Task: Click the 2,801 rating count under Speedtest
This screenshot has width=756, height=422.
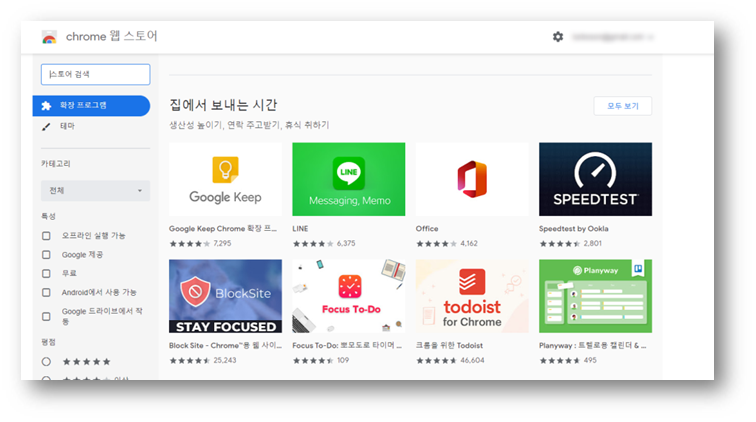Action: 593,244
